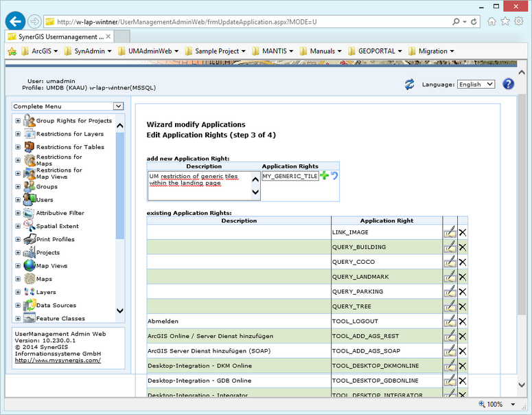
Task: Click the browser back arrow button
Action: 15,22
